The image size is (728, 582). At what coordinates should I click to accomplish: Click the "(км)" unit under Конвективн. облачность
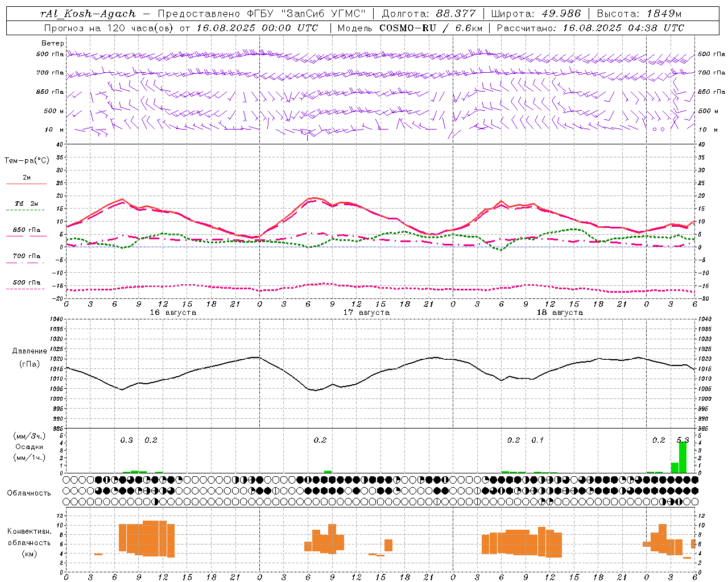coord(30,553)
